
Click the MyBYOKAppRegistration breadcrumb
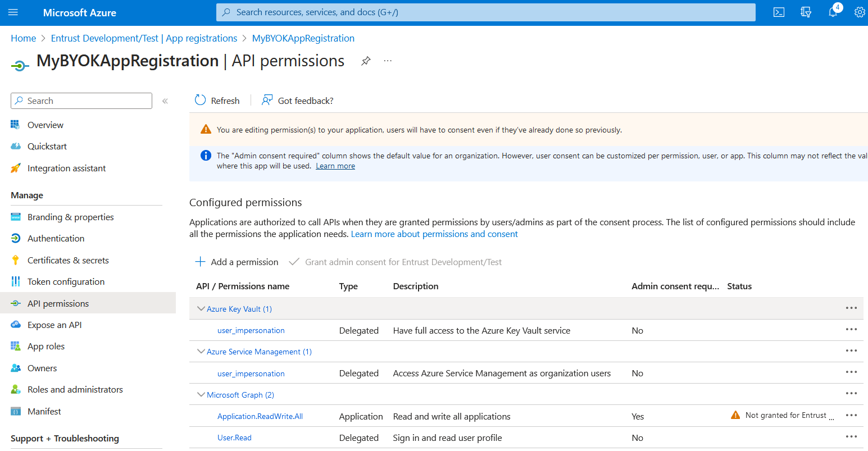(303, 38)
